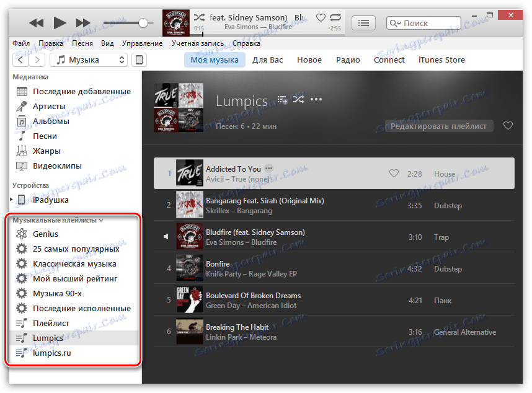Open the Вид menu

pyautogui.click(x=107, y=43)
